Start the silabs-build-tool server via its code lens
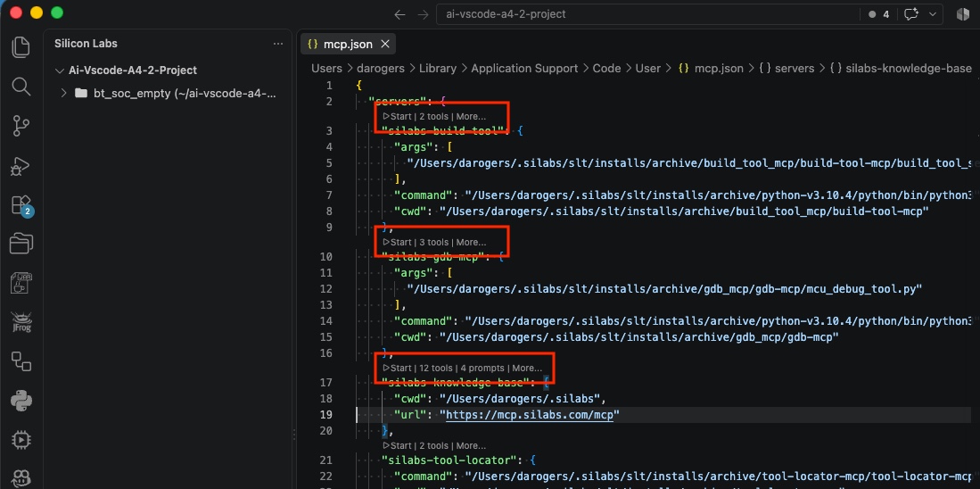Screen dimensions: 980x489 (x=398, y=116)
